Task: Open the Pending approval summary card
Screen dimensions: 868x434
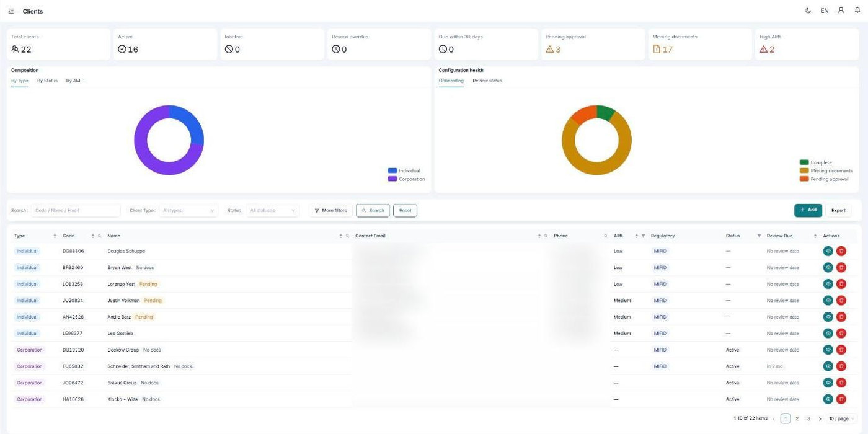Action: [x=592, y=44]
